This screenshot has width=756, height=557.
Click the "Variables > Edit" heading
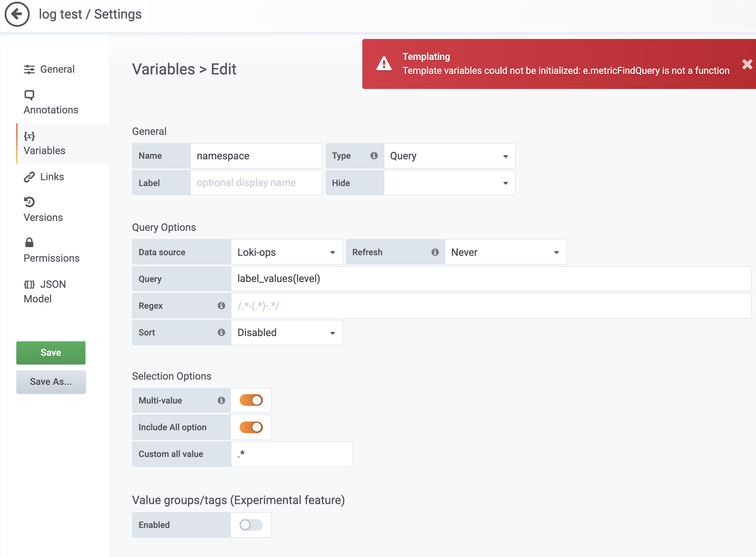(184, 69)
